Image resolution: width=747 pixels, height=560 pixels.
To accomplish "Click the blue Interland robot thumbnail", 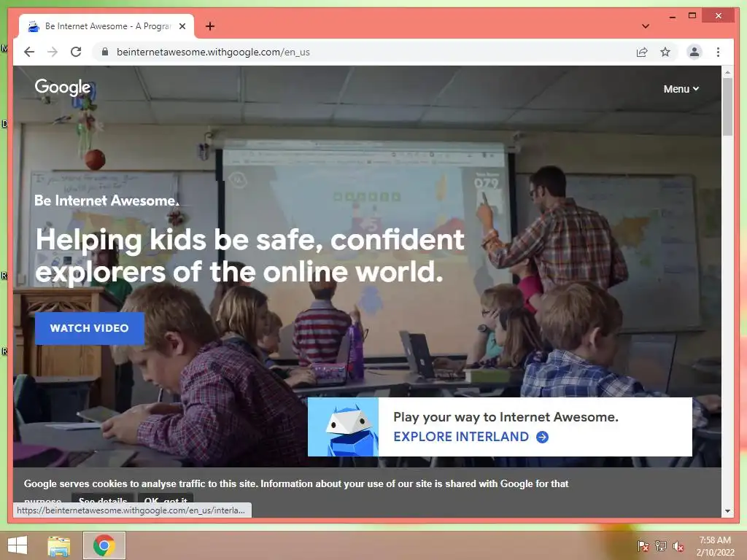I will [343, 427].
